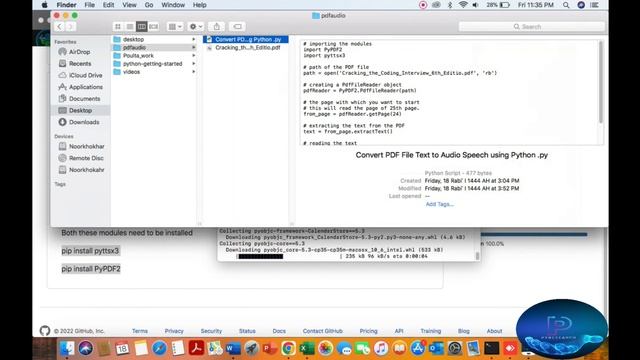The image size is (640, 360).
Task: Select the pdfaudio folder
Action: coord(155,48)
